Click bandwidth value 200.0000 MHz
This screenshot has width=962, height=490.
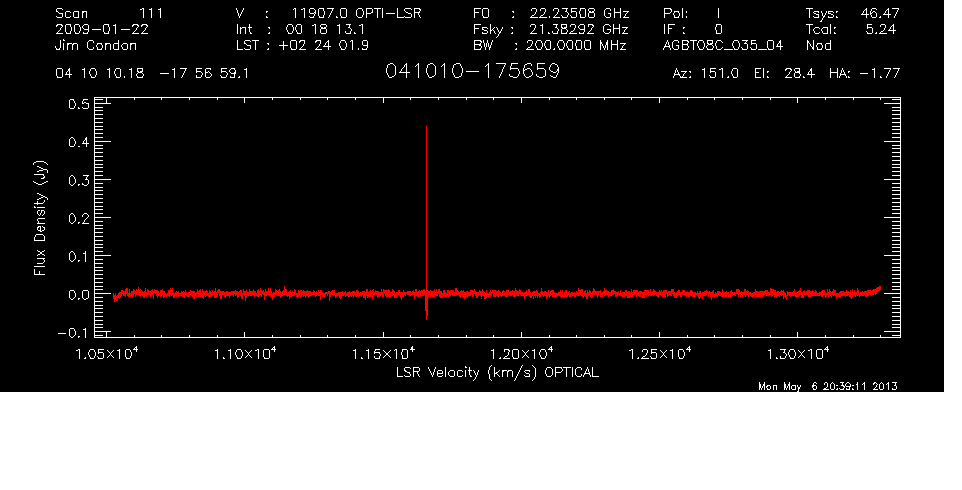click(x=575, y=45)
